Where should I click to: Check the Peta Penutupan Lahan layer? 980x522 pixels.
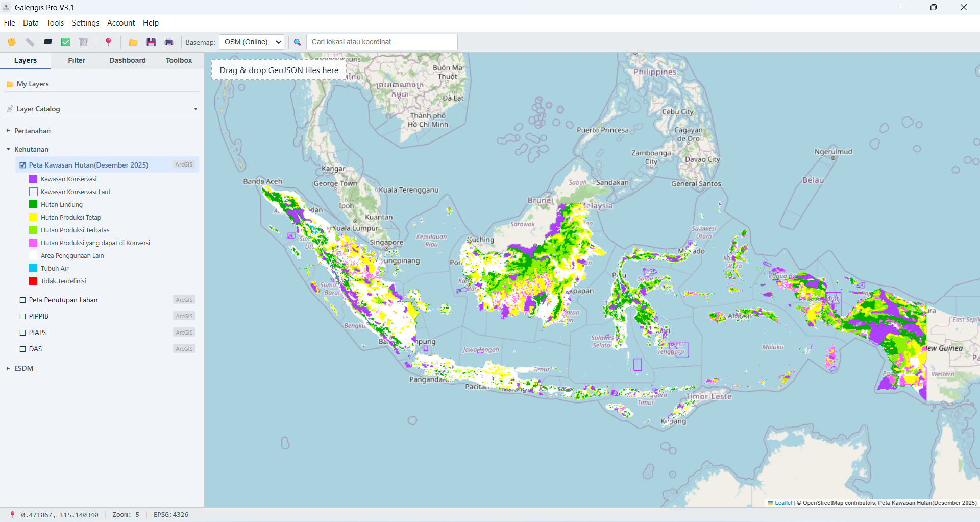[22, 300]
